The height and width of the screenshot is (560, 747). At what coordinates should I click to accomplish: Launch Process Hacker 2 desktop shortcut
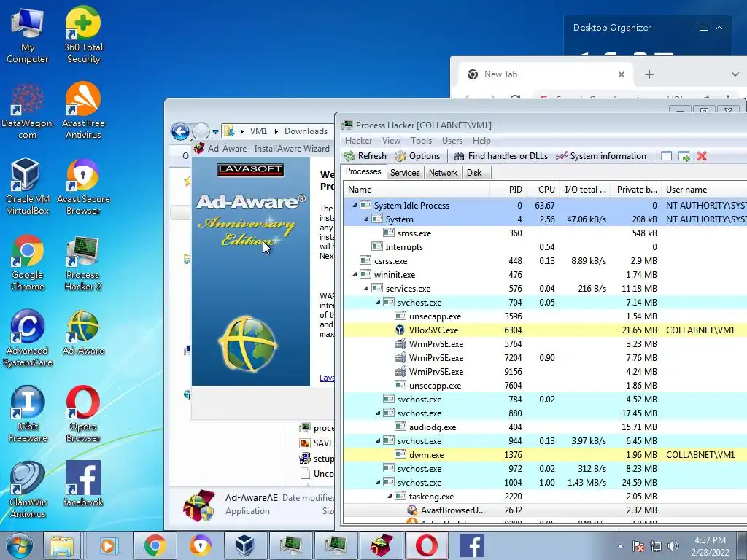[x=83, y=262]
